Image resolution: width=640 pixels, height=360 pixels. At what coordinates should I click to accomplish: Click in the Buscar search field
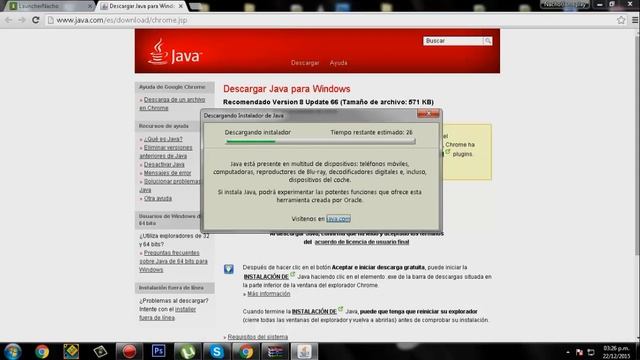click(x=453, y=41)
